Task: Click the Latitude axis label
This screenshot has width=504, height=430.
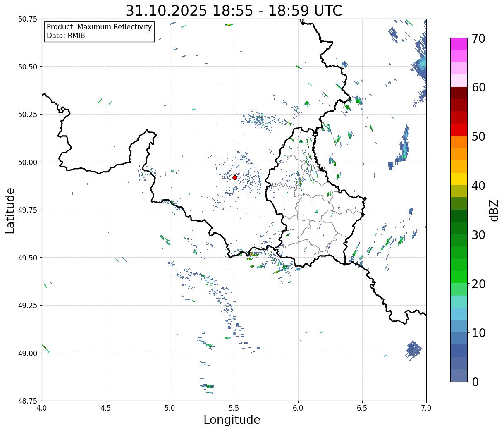Action: click(10, 210)
